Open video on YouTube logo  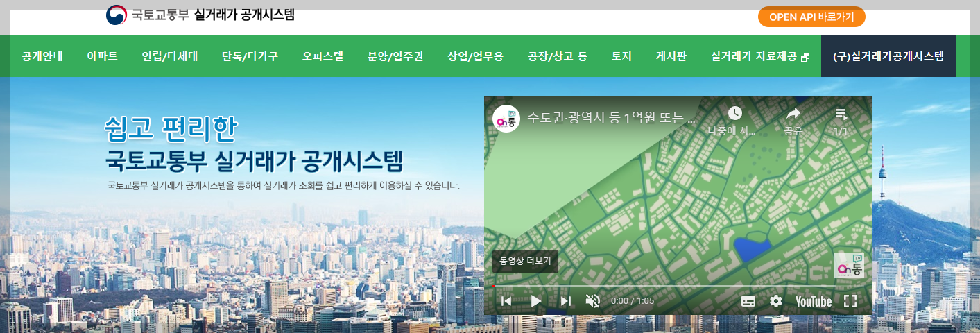pos(814,301)
